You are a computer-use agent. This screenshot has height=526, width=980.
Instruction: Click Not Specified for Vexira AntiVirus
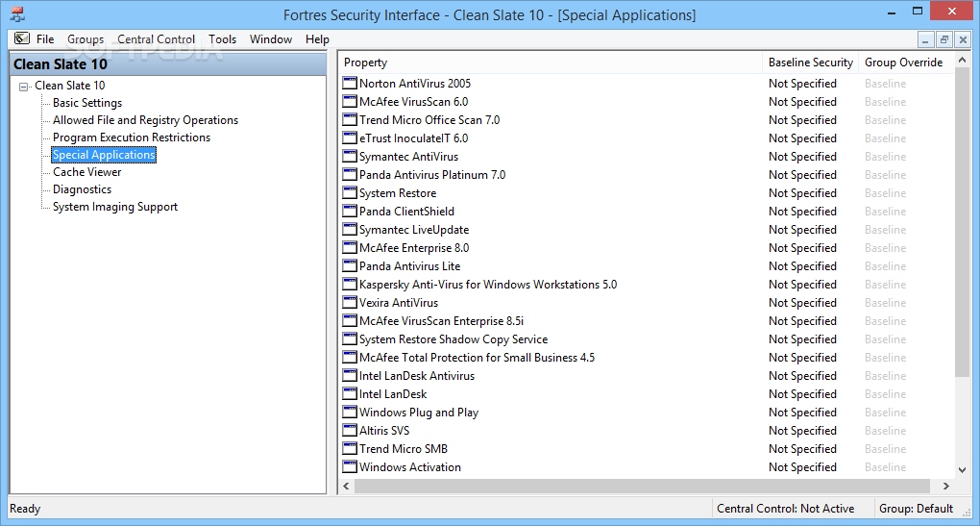pyautogui.click(x=802, y=303)
